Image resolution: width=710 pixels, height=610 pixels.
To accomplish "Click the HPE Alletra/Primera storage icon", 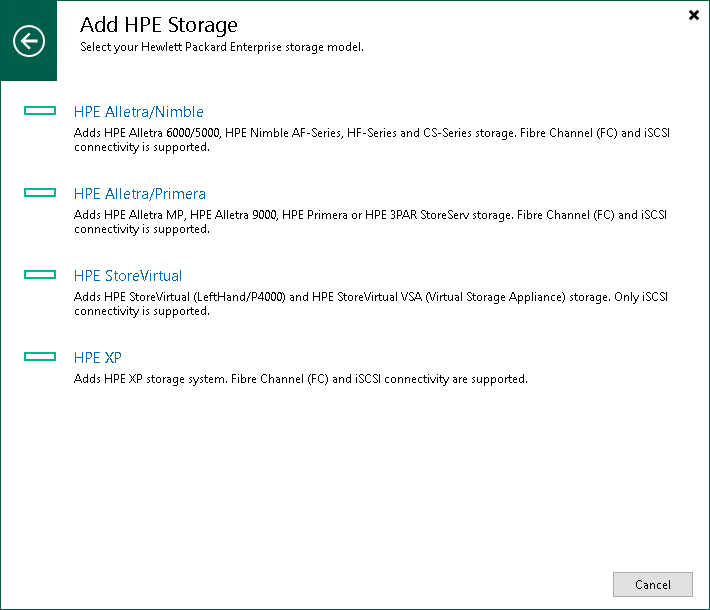I will tap(40, 192).
